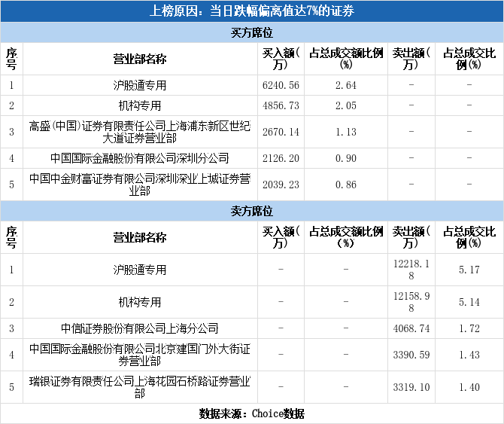Select sell amount 3390.59
This screenshot has height=424, width=504.
point(411,355)
